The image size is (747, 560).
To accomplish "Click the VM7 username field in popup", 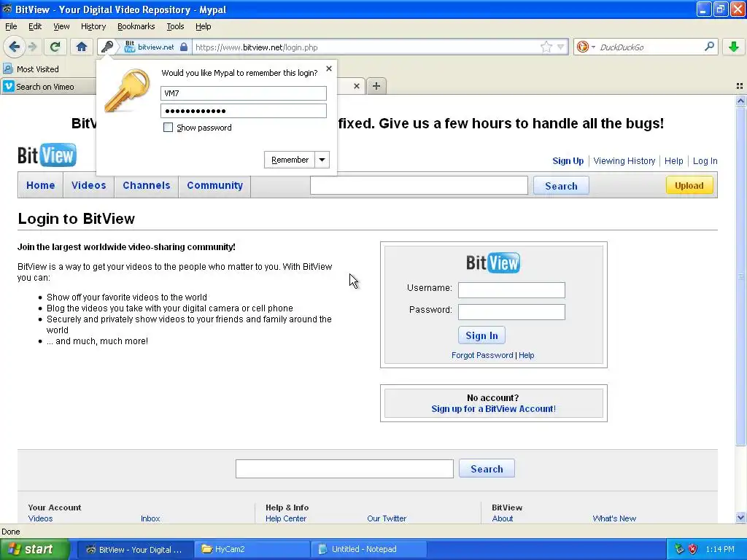I will [244, 93].
